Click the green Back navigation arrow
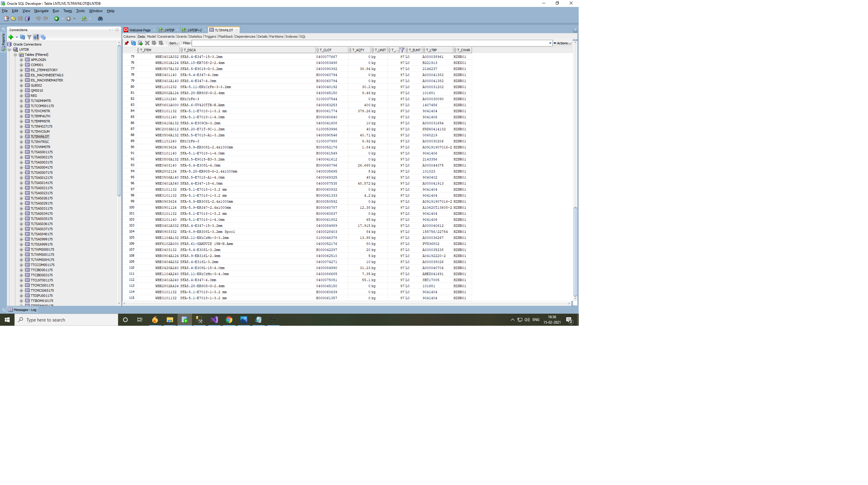This screenshot has height=485, width=868. (x=57, y=19)
